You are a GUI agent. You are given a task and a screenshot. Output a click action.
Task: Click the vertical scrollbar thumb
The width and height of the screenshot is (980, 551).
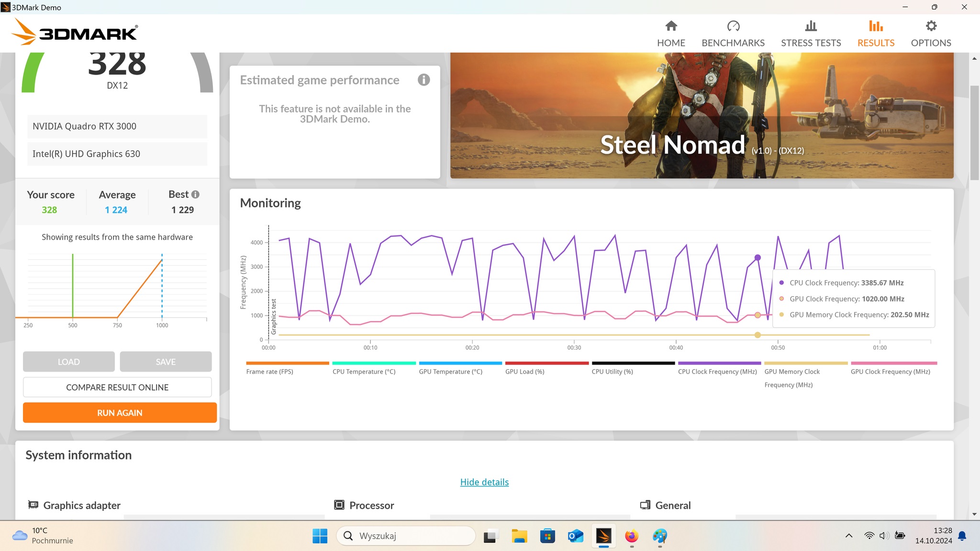[974, 132]
